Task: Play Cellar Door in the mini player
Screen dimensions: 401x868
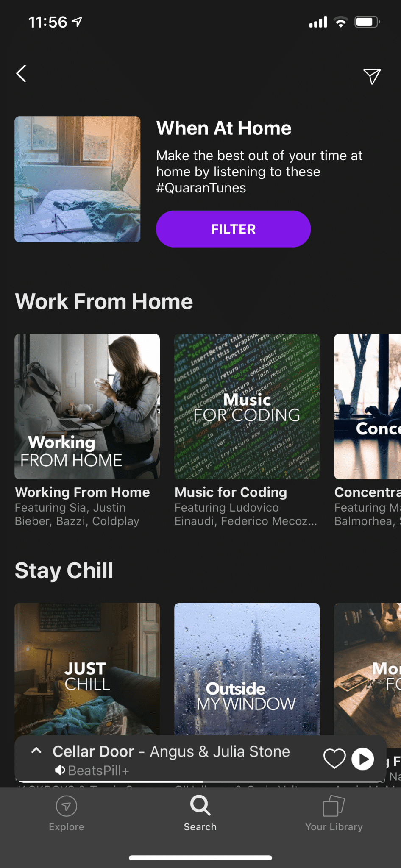Action: [363, 759]
